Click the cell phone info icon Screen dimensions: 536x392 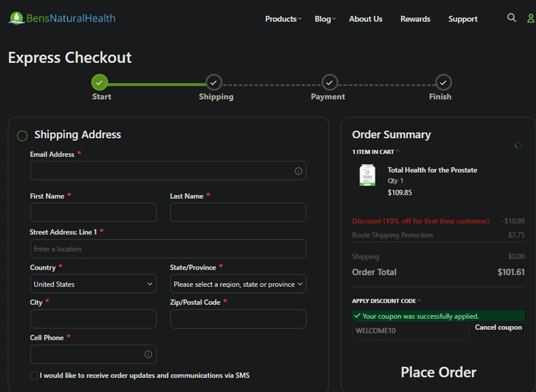pyautogui.click(x=148, y=354)
